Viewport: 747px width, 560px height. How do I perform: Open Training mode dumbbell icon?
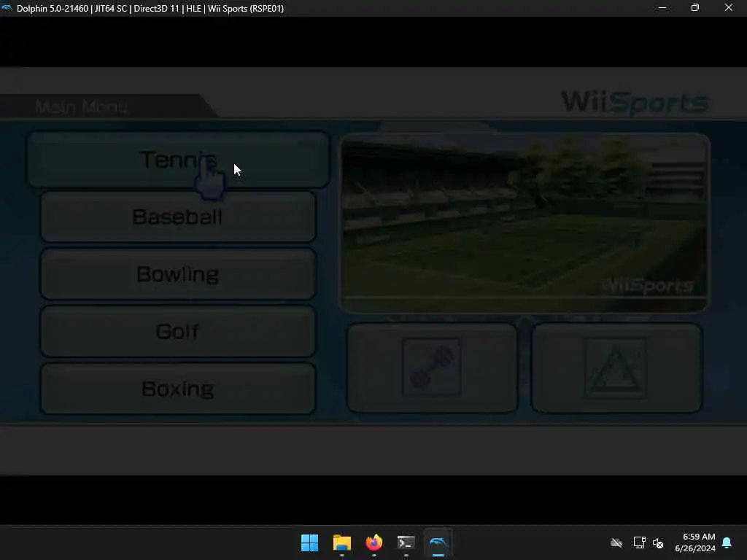point(432,367)
